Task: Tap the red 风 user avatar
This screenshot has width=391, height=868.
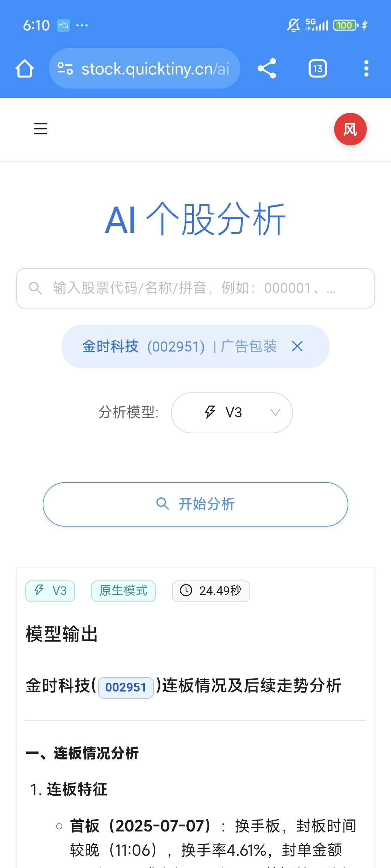Action: coord(350,129)
